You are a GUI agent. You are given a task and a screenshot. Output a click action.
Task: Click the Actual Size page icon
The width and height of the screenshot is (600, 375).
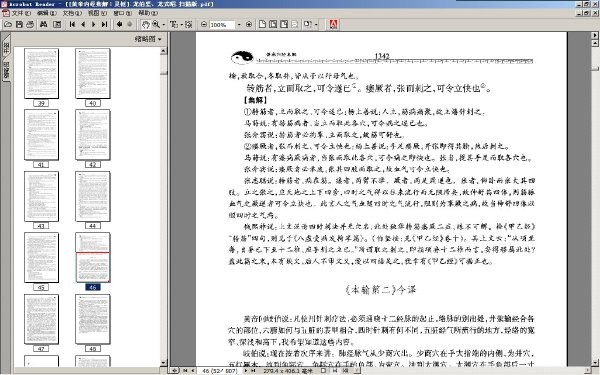click(262, 24)
